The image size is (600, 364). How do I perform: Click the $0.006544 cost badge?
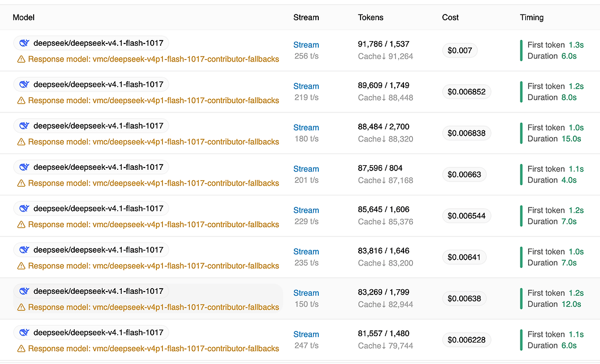coord(467,216)
